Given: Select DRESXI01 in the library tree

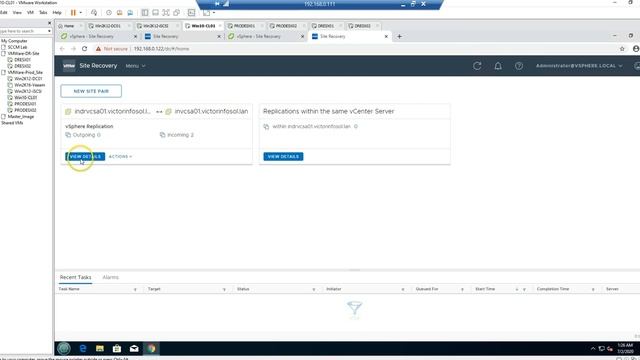Looking at the screenshot, I should [x=22, y=60].
